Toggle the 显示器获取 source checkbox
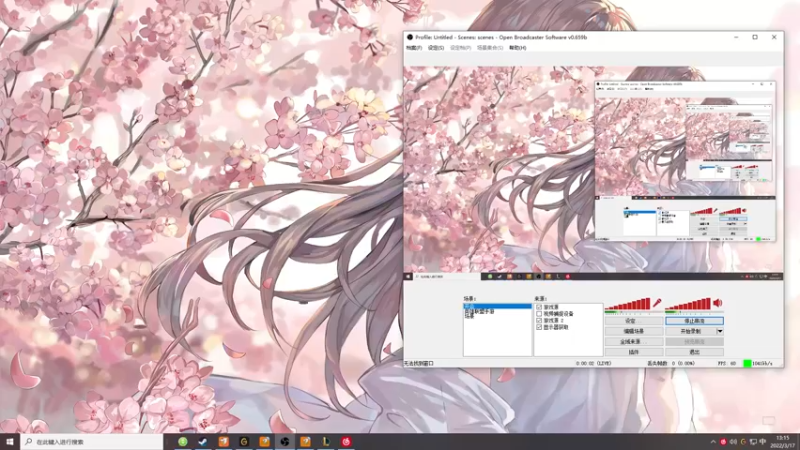This screenshot has width=800, height=450. pos(539,327)
